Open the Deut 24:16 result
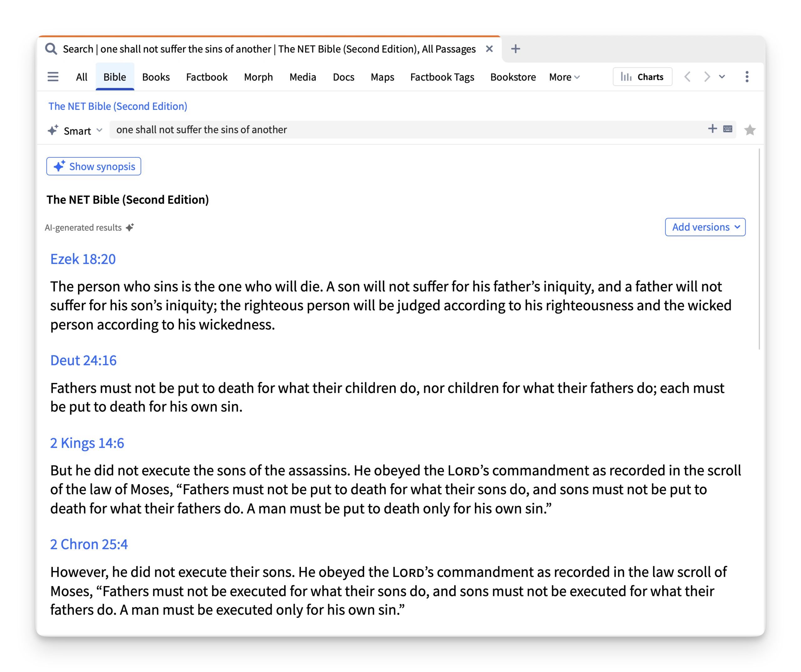Screen dimensions: 801x672 [84, 360]
